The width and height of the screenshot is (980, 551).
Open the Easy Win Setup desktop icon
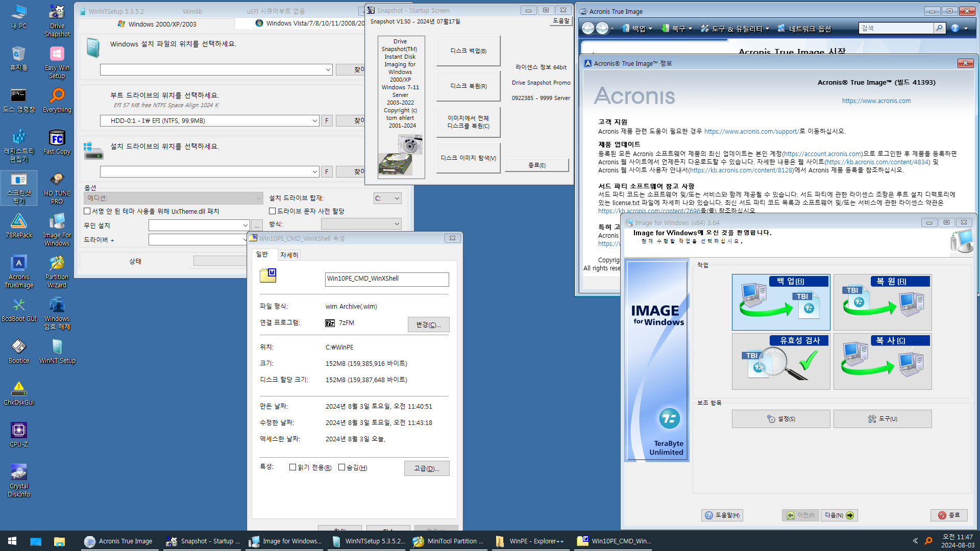[x=57, y=62]
